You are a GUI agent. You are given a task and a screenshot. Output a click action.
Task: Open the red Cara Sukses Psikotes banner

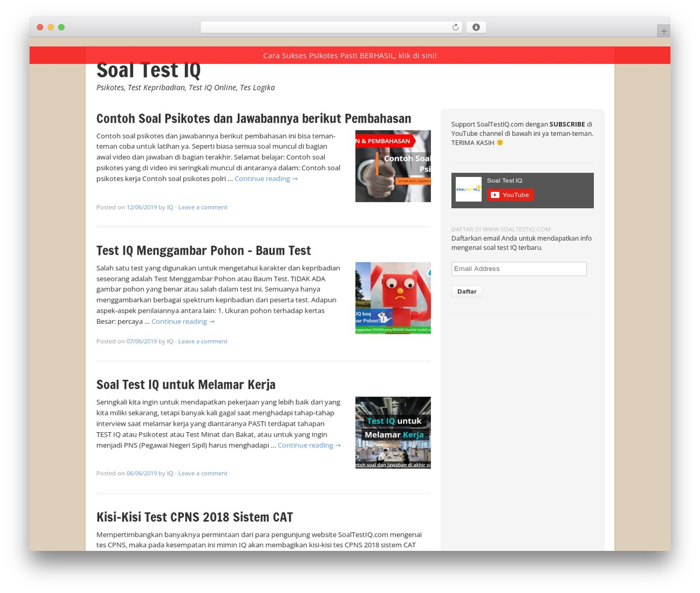[x=350, y=55]
